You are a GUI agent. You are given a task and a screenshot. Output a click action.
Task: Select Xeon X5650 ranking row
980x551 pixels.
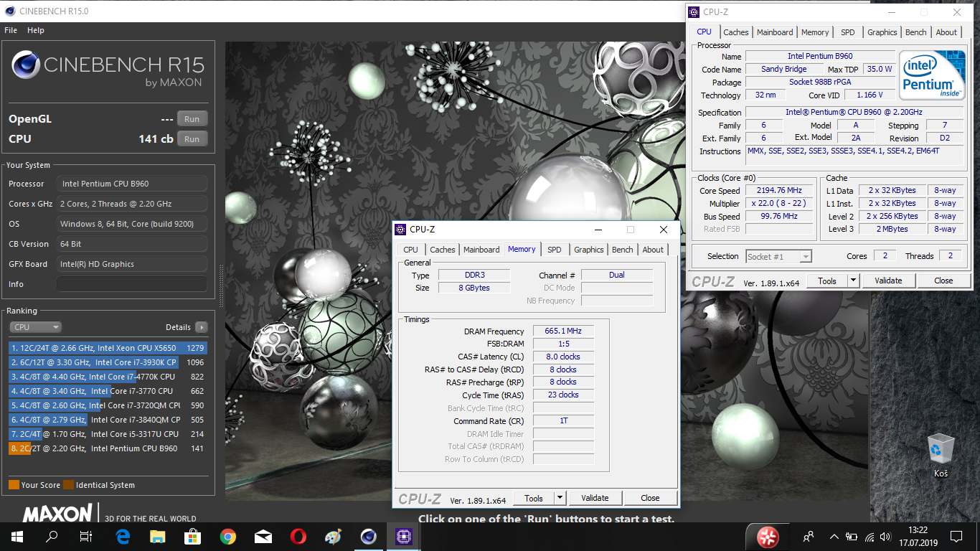pyautogui.click(x=108, y=348)
